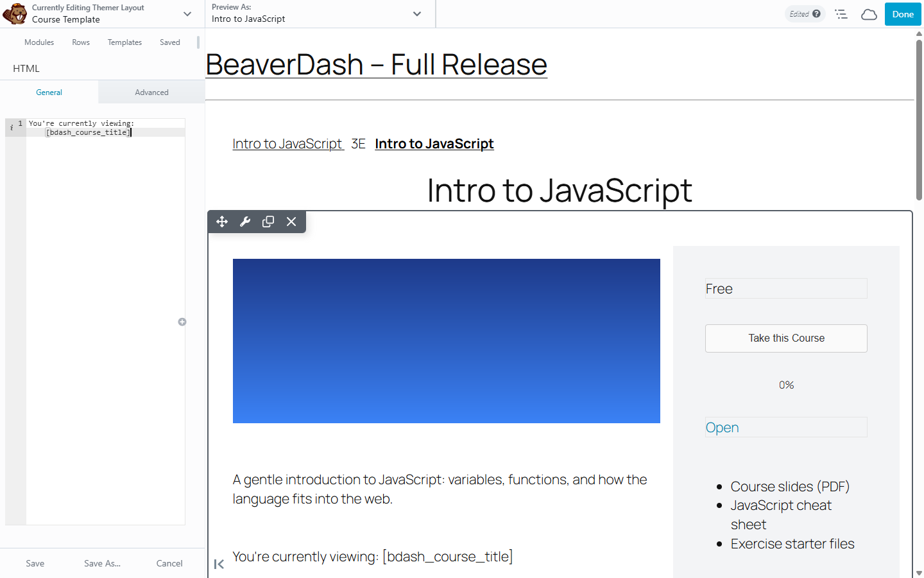Click the Free price label
924x578 pixels.
pyautogui.click(x=719, y=289)
